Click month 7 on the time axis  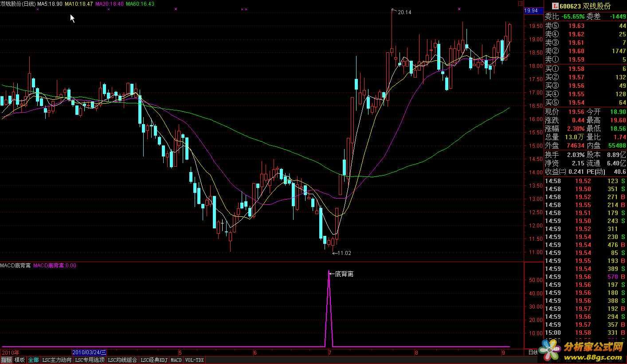329,353
